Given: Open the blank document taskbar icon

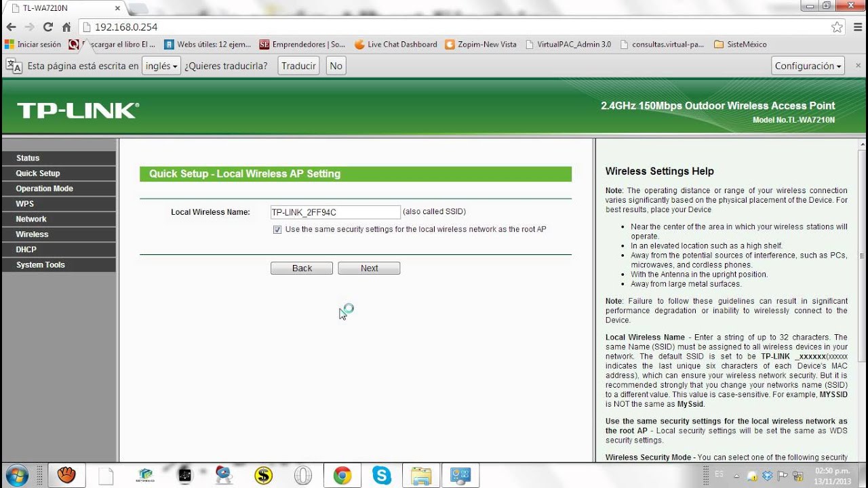Looking at the screenshot, I should 106,476.
